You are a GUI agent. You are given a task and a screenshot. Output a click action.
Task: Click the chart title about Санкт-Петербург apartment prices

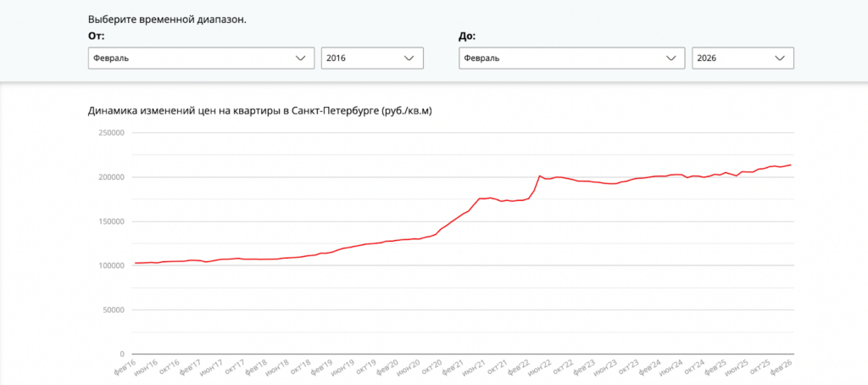[x=260, y=111]
